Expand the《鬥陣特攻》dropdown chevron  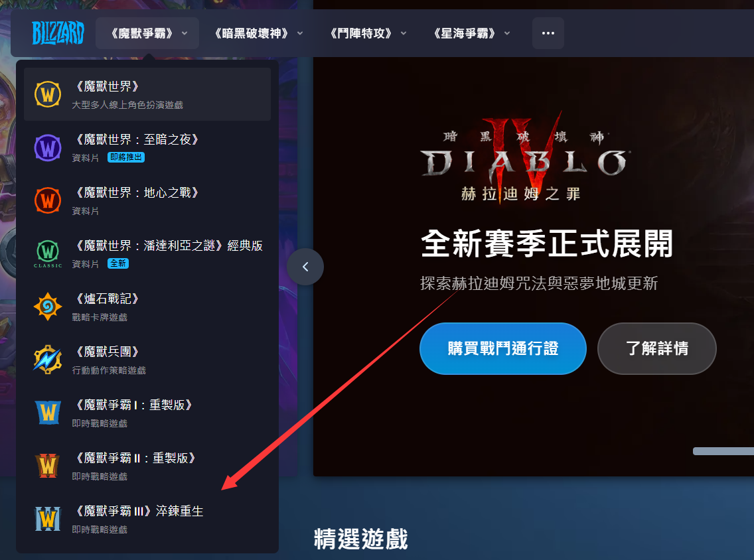(x=404, y=34)
